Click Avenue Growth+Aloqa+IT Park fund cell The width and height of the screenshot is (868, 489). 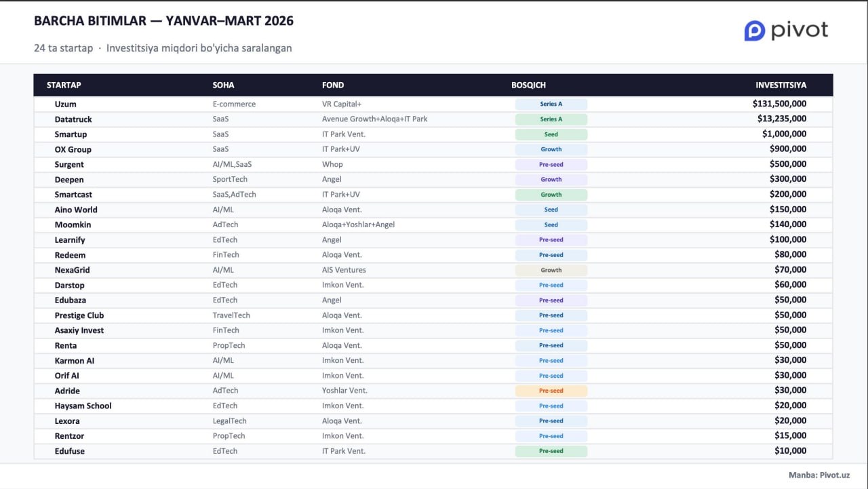pyautogui.click(x=374, y=119)
